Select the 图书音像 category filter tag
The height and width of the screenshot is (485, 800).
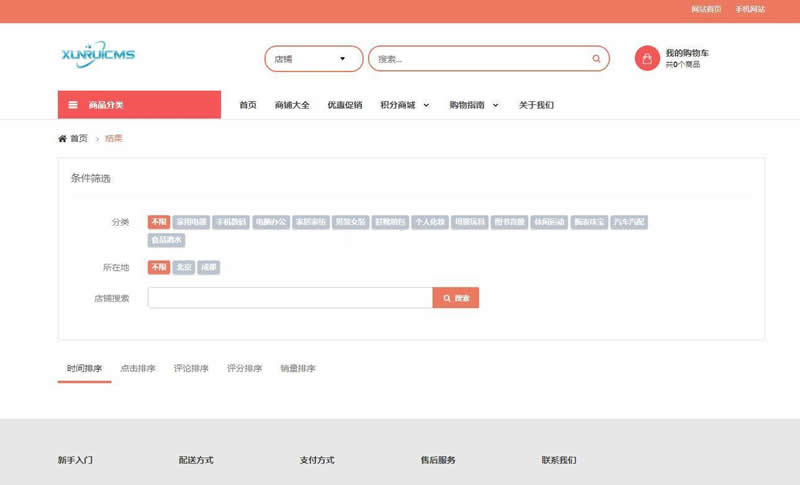[510, 222]
